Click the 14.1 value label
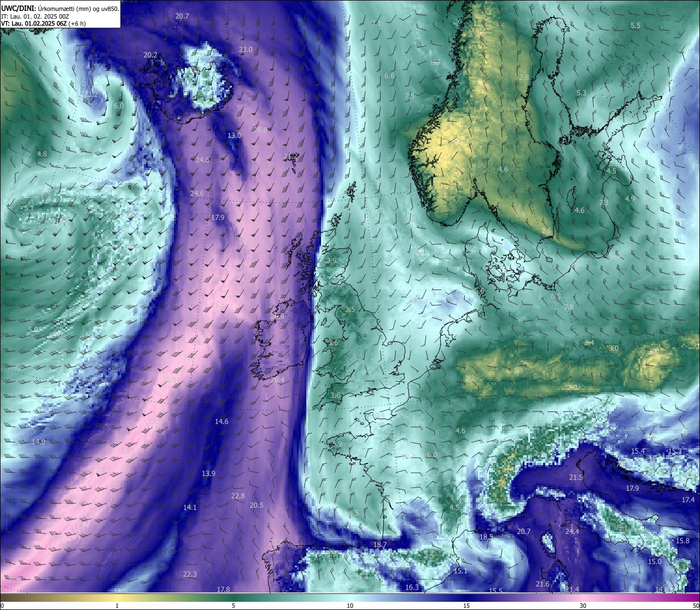Viewport: 700px width, 610px height. tap(190, 507)
